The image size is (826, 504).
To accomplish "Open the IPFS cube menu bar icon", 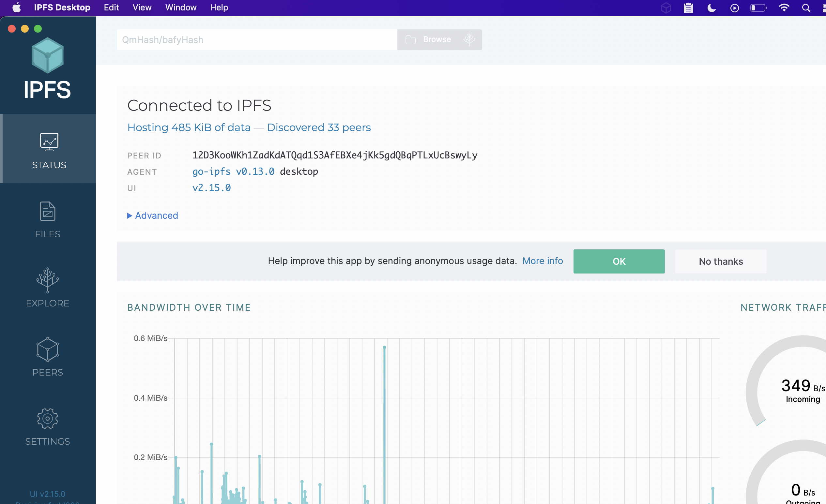I will [x=666, y=8].
